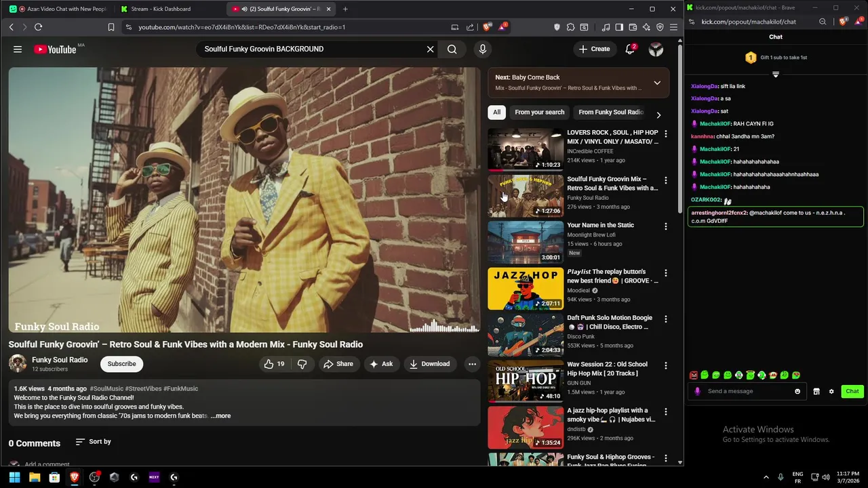Insert the red angry emote in Kick chat
The height and width of the screenshot is (488, 868).
(x=694, y=375)
